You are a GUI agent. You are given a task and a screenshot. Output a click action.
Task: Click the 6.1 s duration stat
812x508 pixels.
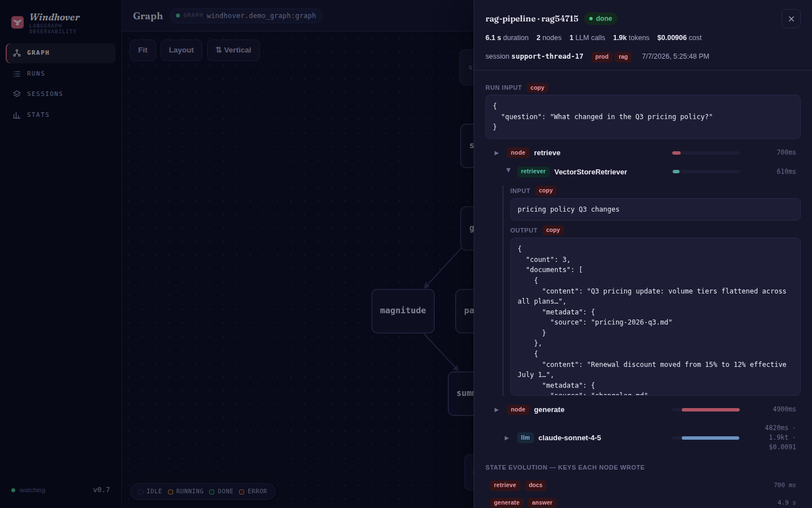click(x=507, y=38)
